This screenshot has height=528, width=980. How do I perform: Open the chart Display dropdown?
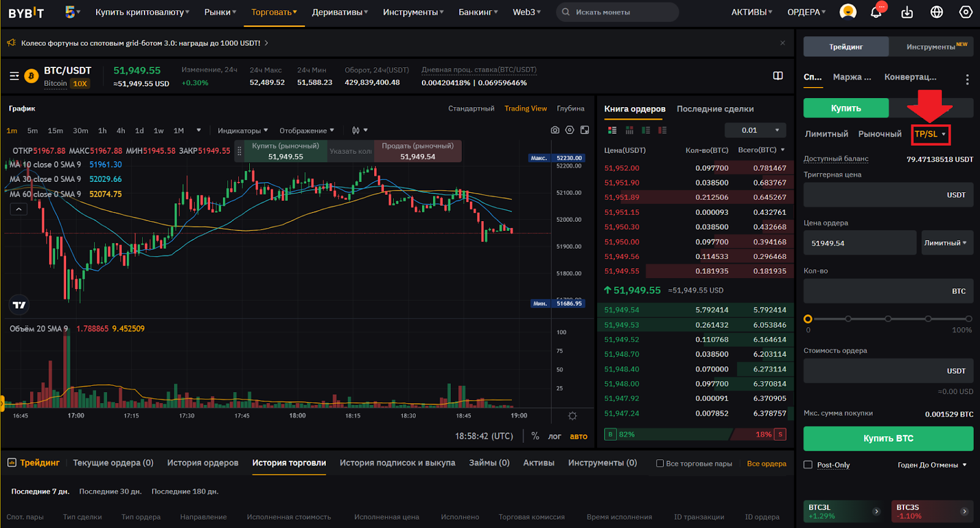307,130
